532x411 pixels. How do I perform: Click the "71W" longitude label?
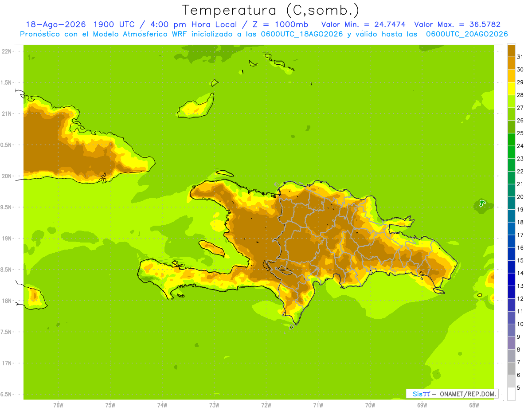pyautogui.click(x=318, y=405)
